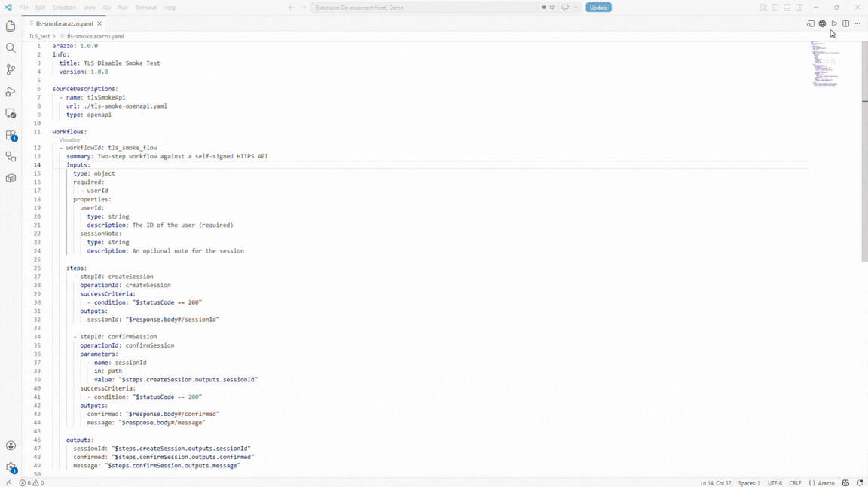This screenshot has width=868, height=487.
Task: Open the Remote Explorer view
Action: pos(11,114)
